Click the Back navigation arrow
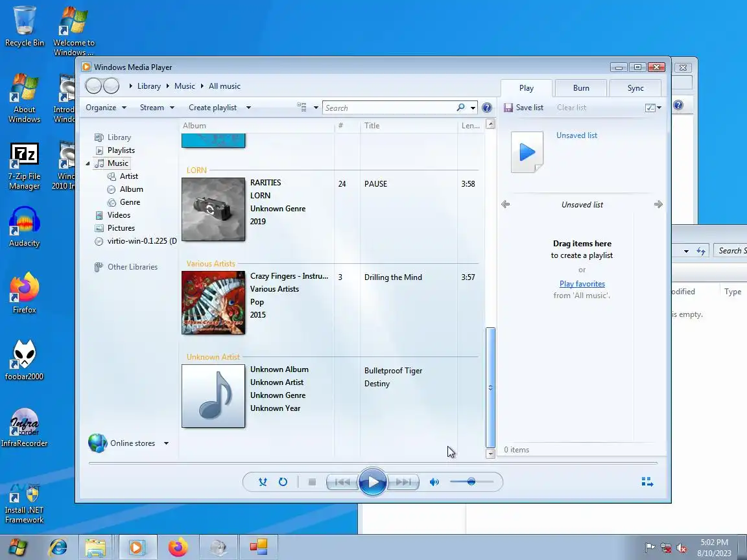This screenshot has width=747, height=560. 93,86
